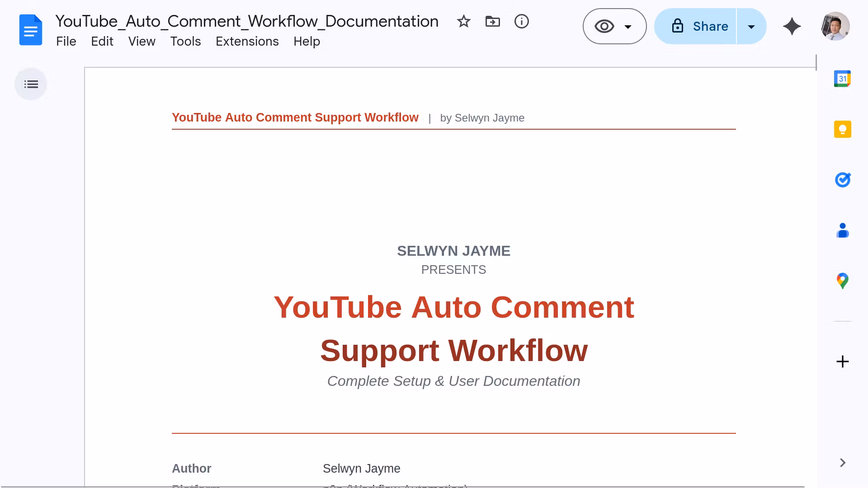Click the move to folder icon

coord(493,21)
